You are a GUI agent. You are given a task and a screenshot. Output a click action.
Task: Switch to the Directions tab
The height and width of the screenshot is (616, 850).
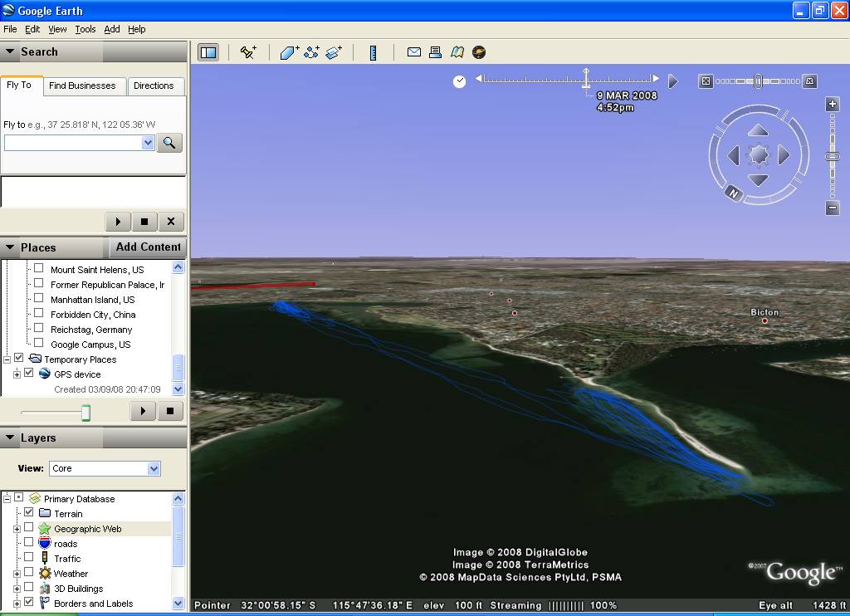pos(154,86)
